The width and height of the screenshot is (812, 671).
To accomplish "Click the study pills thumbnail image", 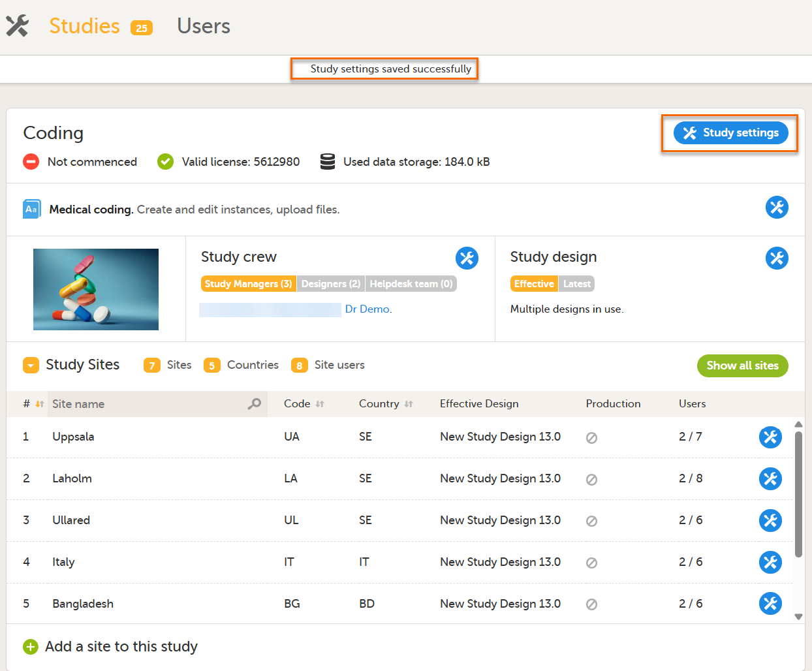I will point(96,289).
